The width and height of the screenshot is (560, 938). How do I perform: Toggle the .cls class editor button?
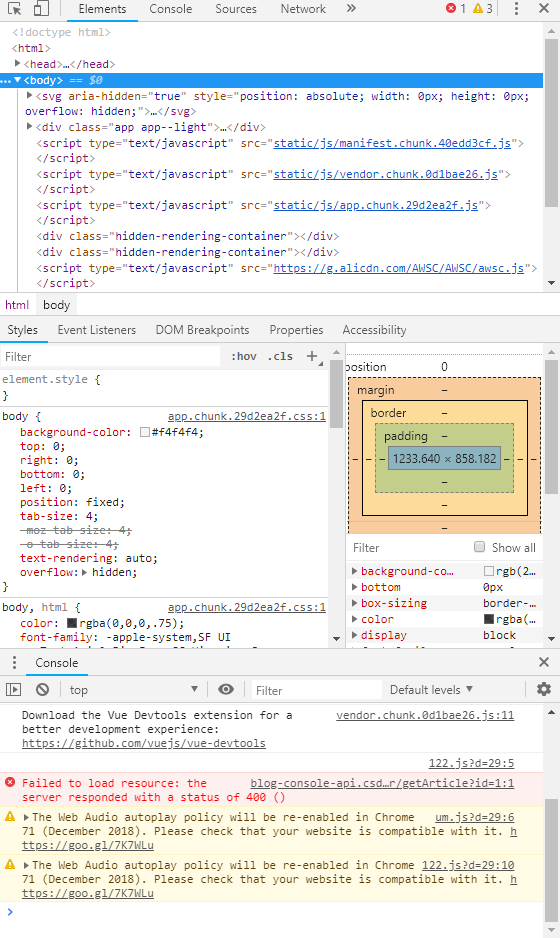coord(281,357)
